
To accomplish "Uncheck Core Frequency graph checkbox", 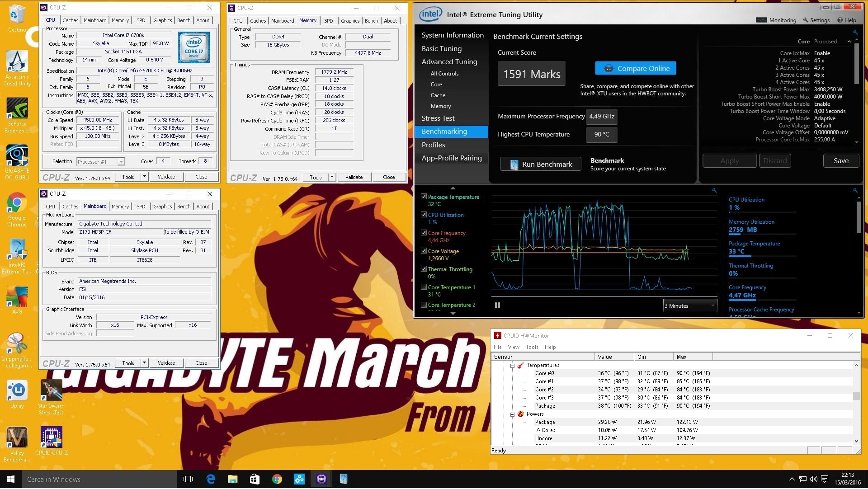I will pos(424,233).
